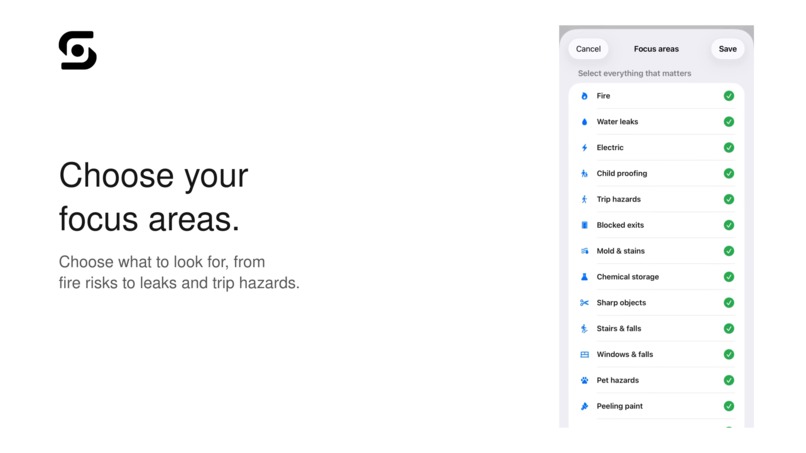Click the 'Electric' label

tap(610, 148)
